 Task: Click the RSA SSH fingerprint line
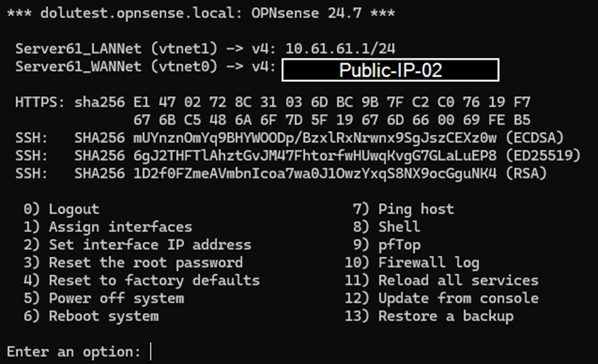click(x=281, y=174)
